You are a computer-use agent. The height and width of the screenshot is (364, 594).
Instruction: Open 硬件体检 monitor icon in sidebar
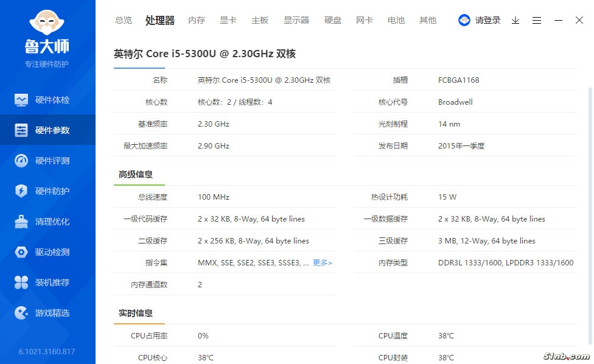pos(21,100)
